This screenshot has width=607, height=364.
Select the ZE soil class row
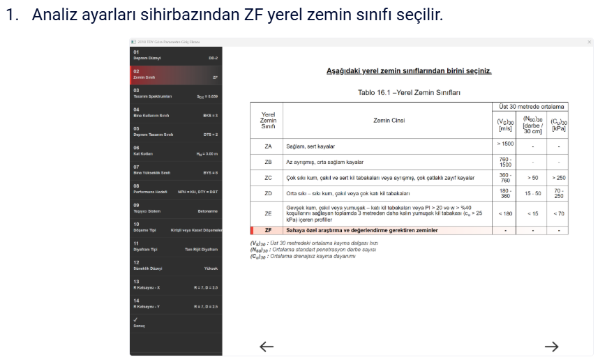coord(408,213)
